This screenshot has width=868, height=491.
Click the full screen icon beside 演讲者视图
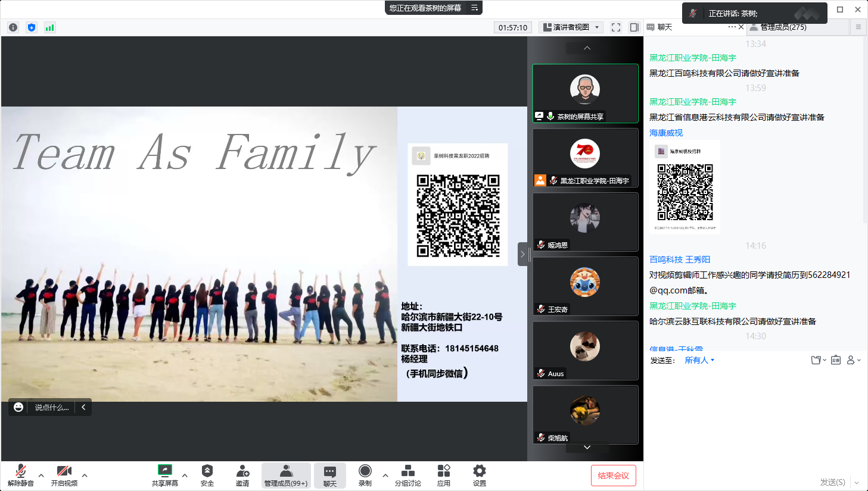tap(616, 27)
